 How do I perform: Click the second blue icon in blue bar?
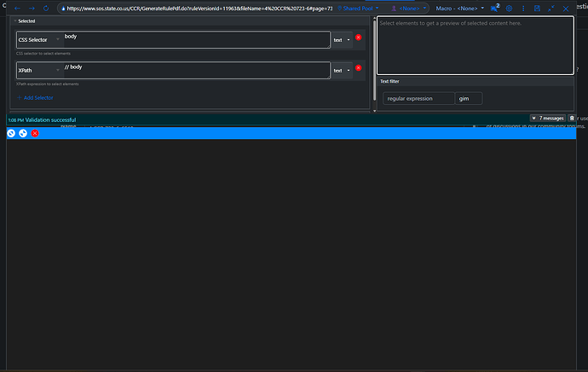pos(23,133)
